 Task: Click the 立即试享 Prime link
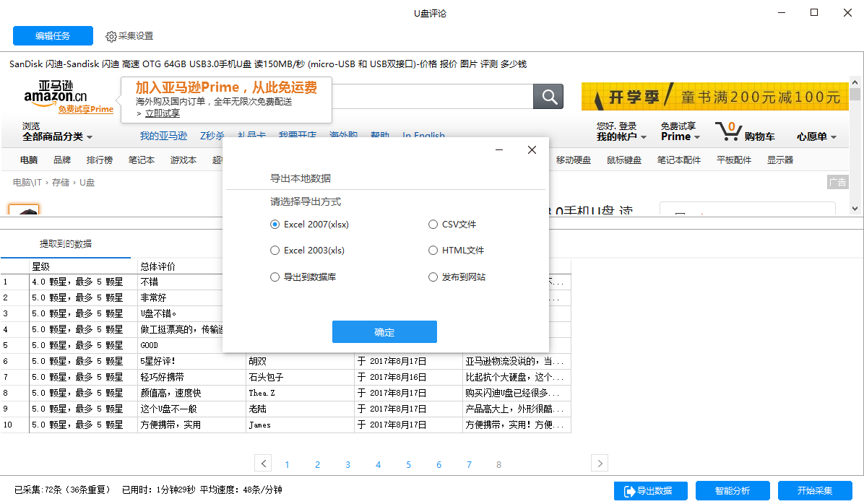(163, 113)
